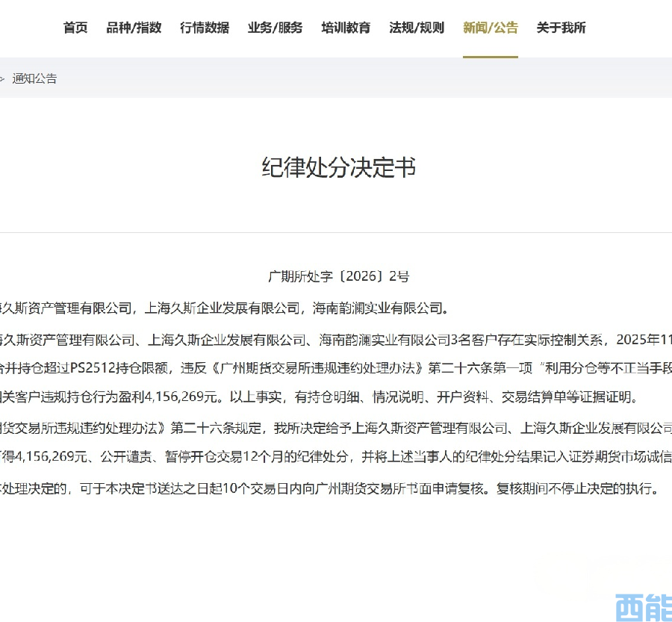672x622 pixels.
Task: Click the text 海南韵澜实业有限公司。 in recipient line
Action: click(x=381, y=308)
